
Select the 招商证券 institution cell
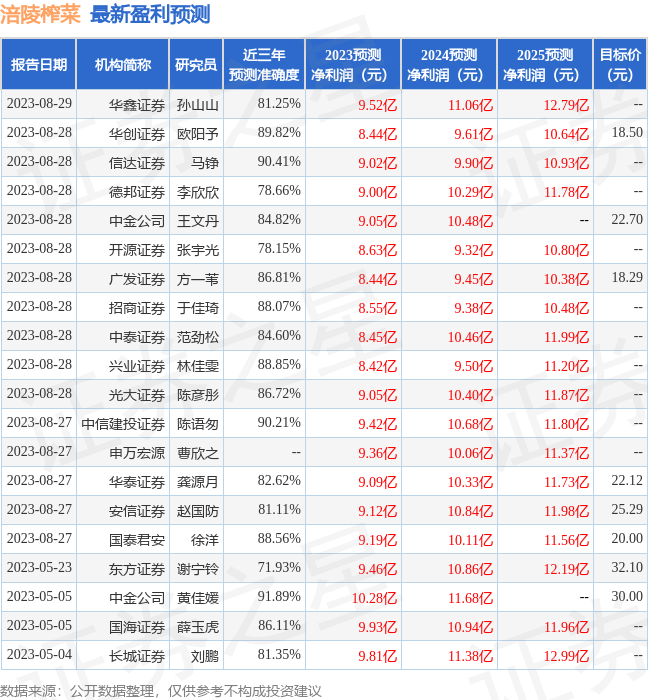click(123, 307)
